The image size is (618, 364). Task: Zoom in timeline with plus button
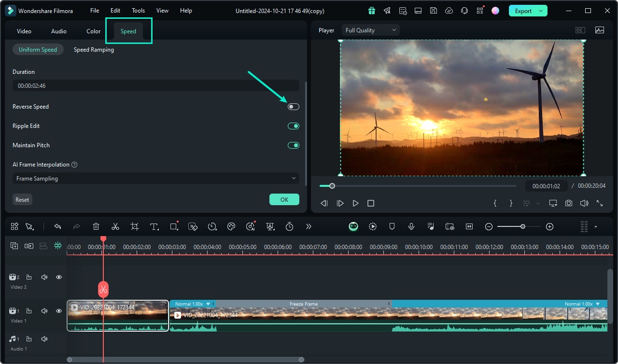(x=549, y=226)
